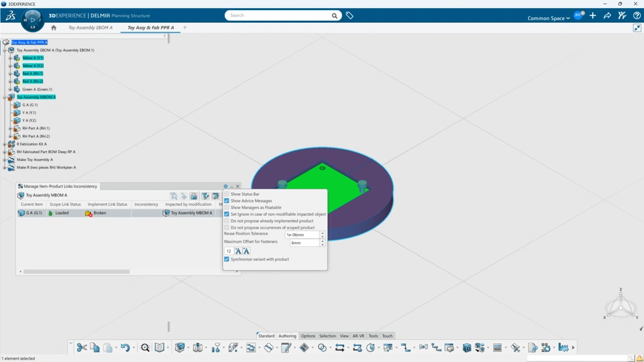Click the magnifier search icon in bottom toolbar
This screenshot has height=362, width=644.
145,348
